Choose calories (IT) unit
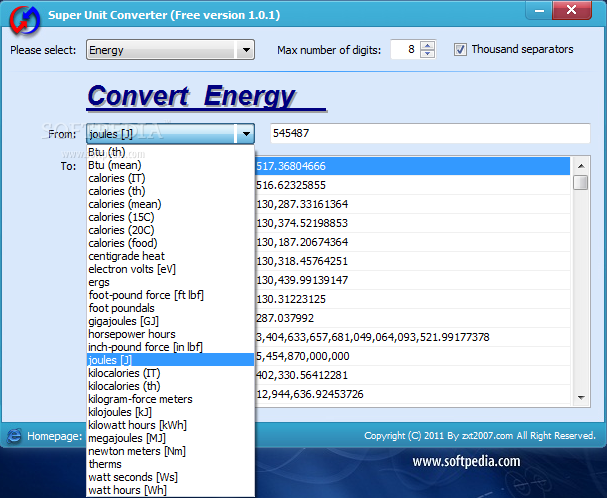The height and width of the screenshot is (498, 607). pyautogui.click(x=170, y=178)
